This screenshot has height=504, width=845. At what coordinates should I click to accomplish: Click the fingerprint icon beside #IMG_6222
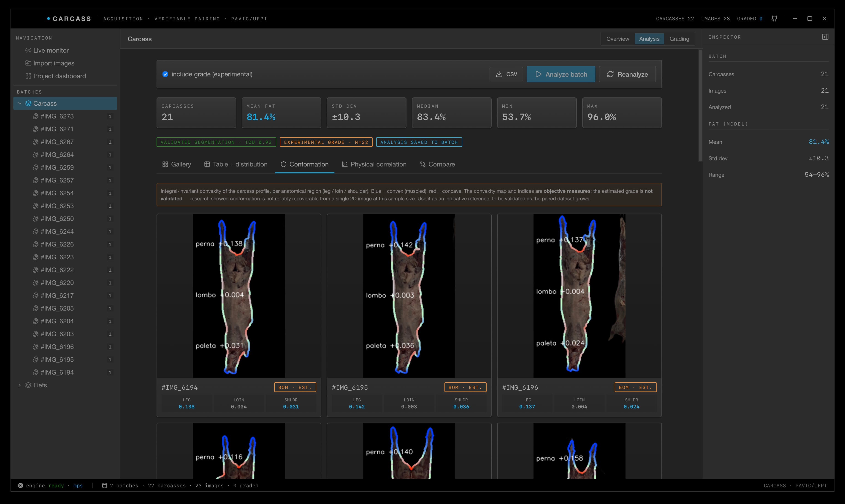click(x=35, y=270)
